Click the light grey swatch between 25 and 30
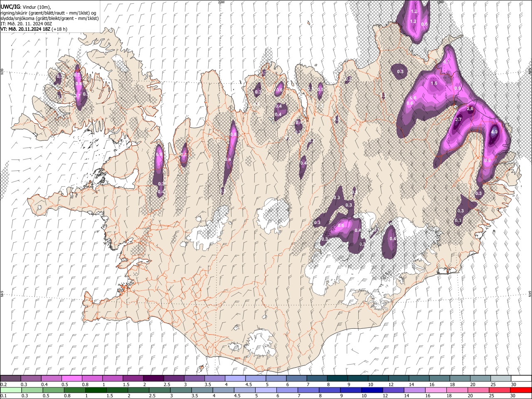This screenshot has height=399, width=532. pos(500,378)
